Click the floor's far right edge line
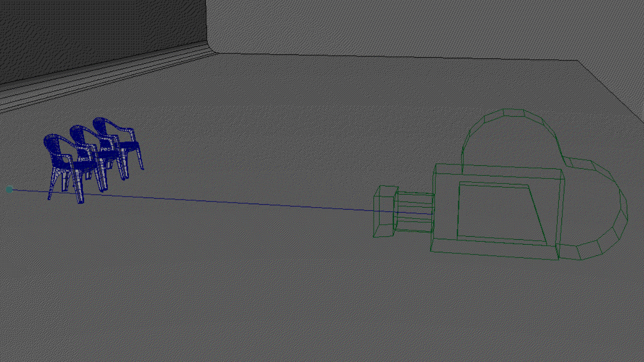 611,92
